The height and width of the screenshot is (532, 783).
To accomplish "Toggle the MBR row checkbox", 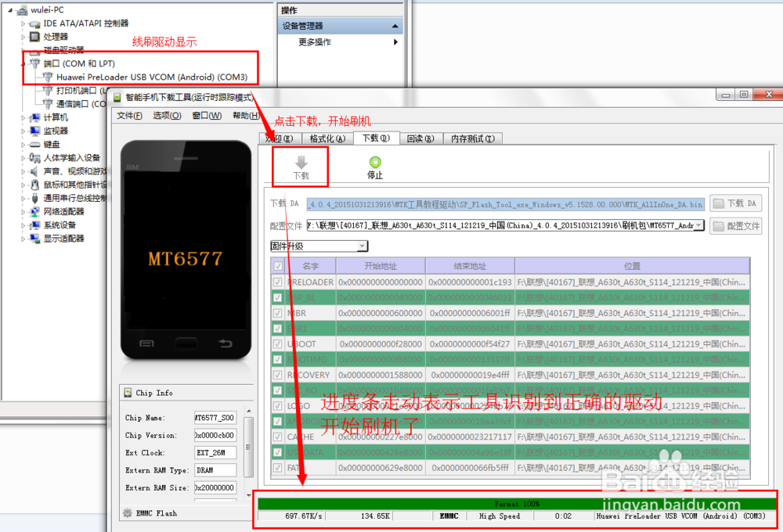I will point(278,313).
